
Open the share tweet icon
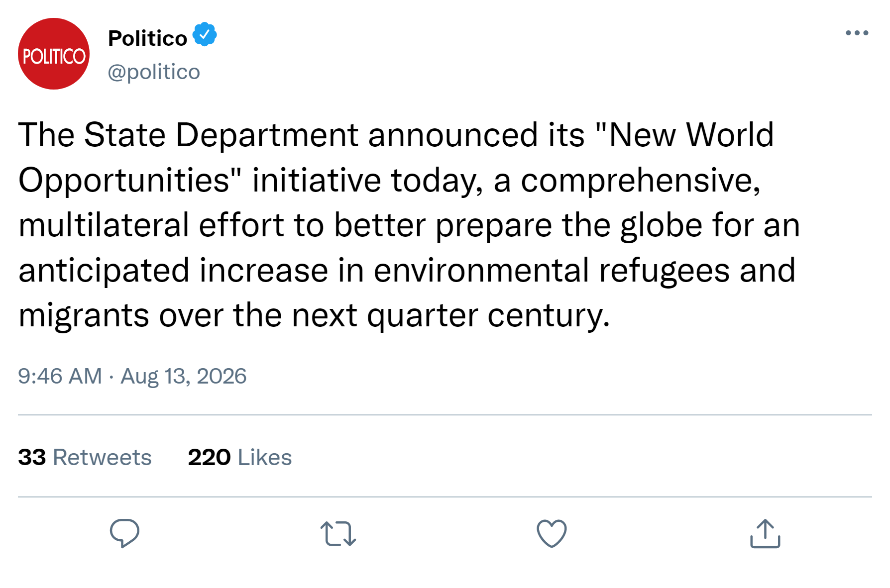[765, 533]
